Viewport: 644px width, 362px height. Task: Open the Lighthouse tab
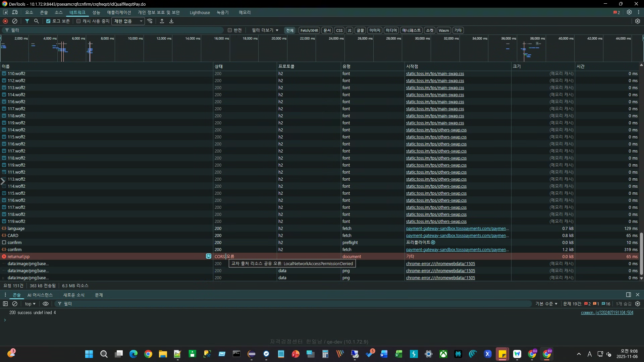pos(200,12)
